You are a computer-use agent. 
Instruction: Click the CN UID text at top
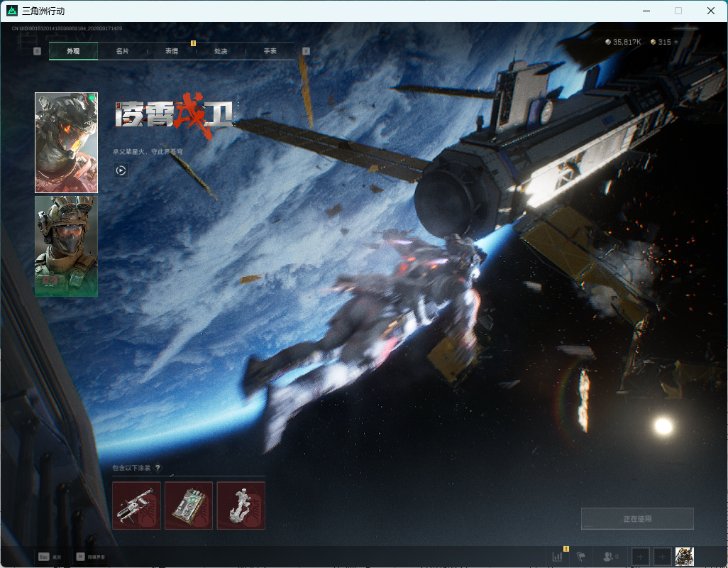point(67,28)
